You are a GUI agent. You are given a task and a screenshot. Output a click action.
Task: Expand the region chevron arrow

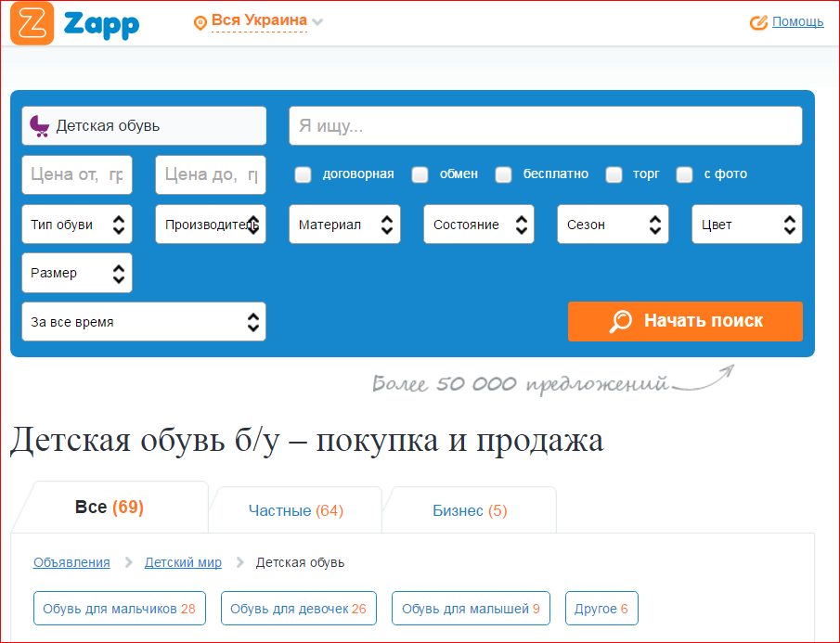point(317,22)
